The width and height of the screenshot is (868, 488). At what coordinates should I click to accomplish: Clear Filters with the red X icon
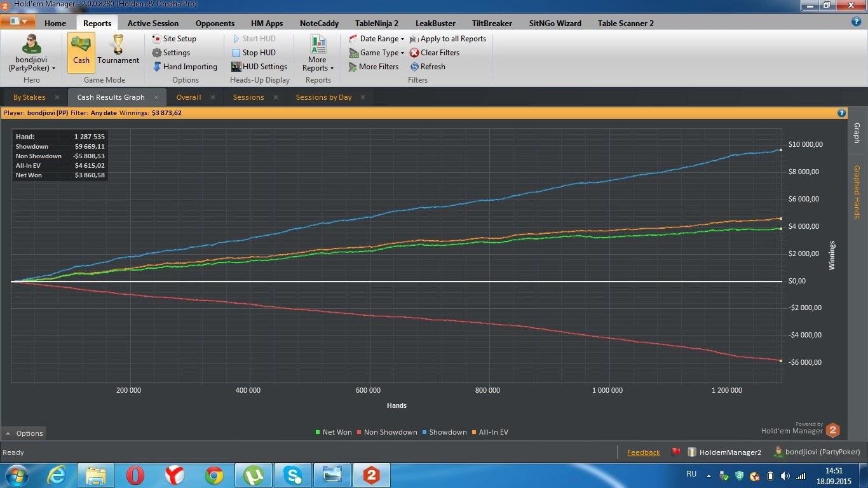tap(435, 53)
